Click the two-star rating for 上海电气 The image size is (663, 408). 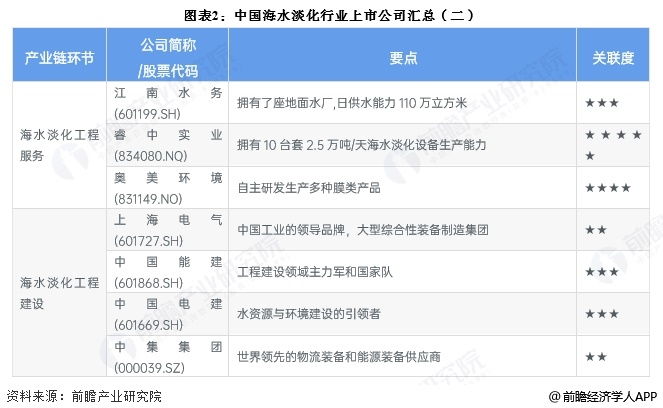click(596, 230)
